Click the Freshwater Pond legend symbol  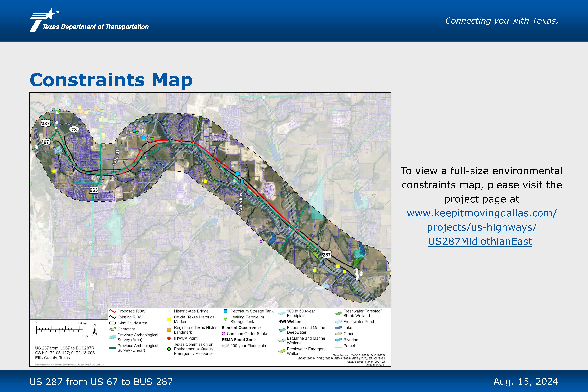point(338,322)
